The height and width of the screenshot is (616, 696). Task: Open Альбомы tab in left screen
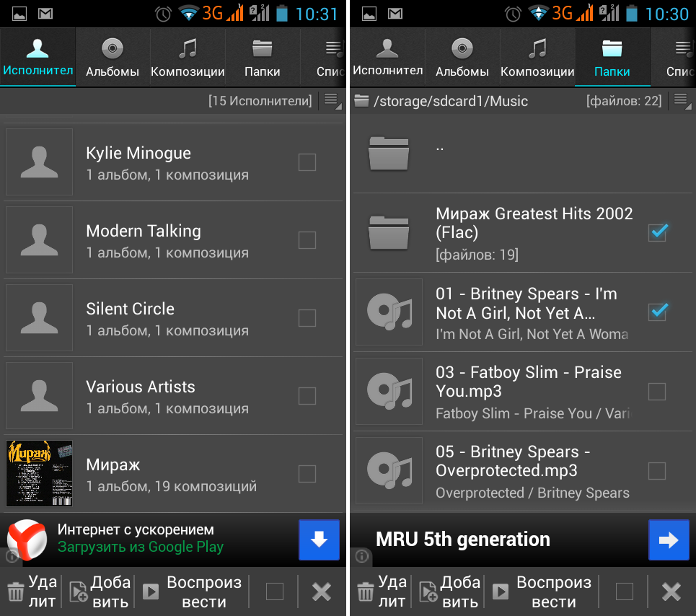pos(113,57)
